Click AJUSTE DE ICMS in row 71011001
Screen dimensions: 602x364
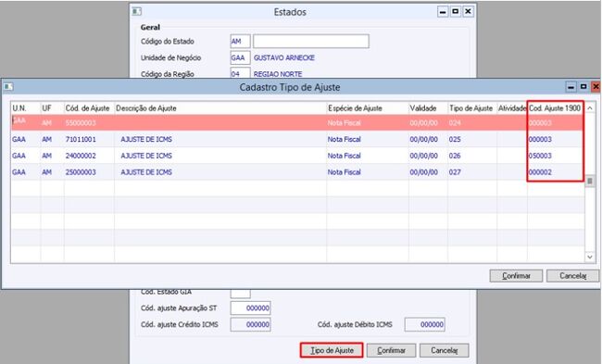(x=146, y=139)
